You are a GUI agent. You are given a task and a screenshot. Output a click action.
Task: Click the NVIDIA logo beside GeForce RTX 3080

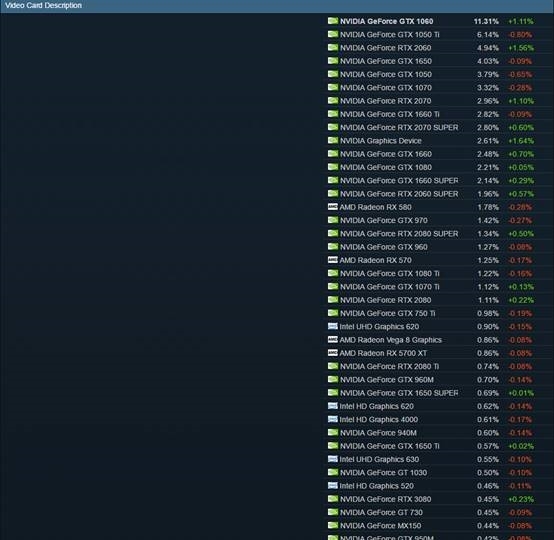click(332, 499)
